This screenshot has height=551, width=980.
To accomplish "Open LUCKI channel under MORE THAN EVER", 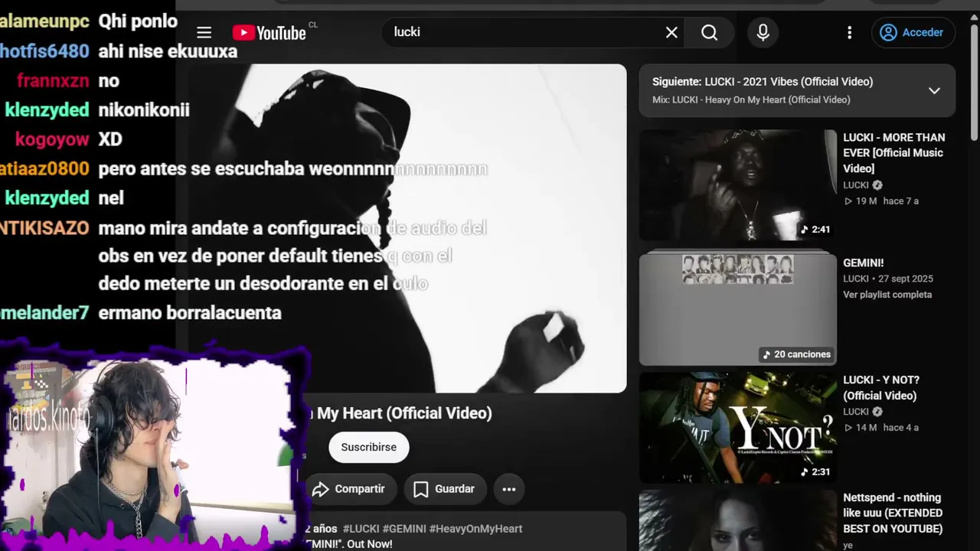I will point(856,185).
